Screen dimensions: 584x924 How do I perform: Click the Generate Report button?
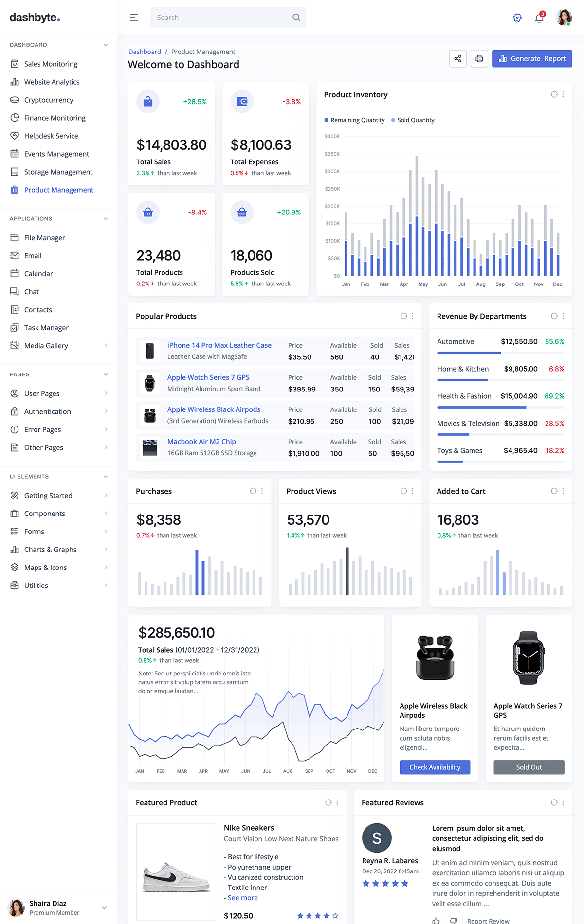pos(532,59)
